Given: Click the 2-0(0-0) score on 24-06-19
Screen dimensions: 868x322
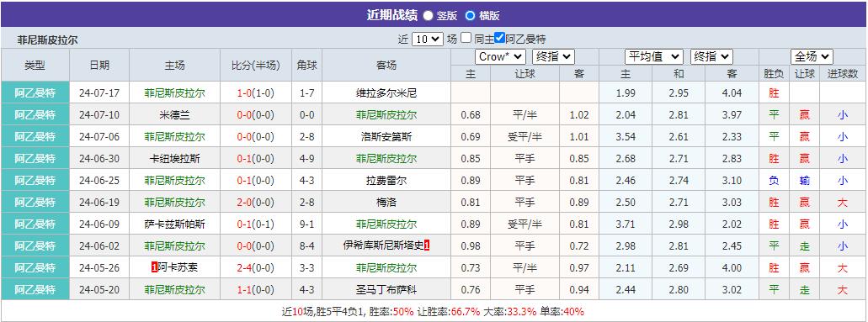Looking at the screenshot, I should (256, 203).
